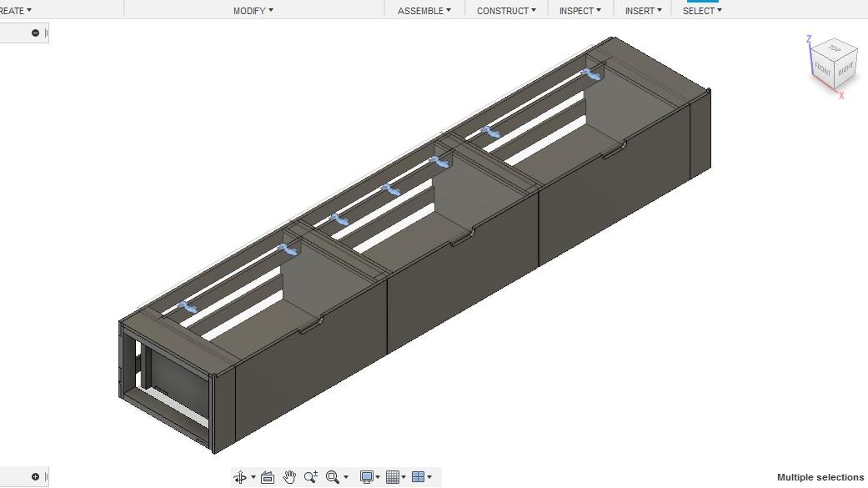The image size is (868, 488).
Task: Click the Grid and Snaps icon
Action: click(393, 477)
